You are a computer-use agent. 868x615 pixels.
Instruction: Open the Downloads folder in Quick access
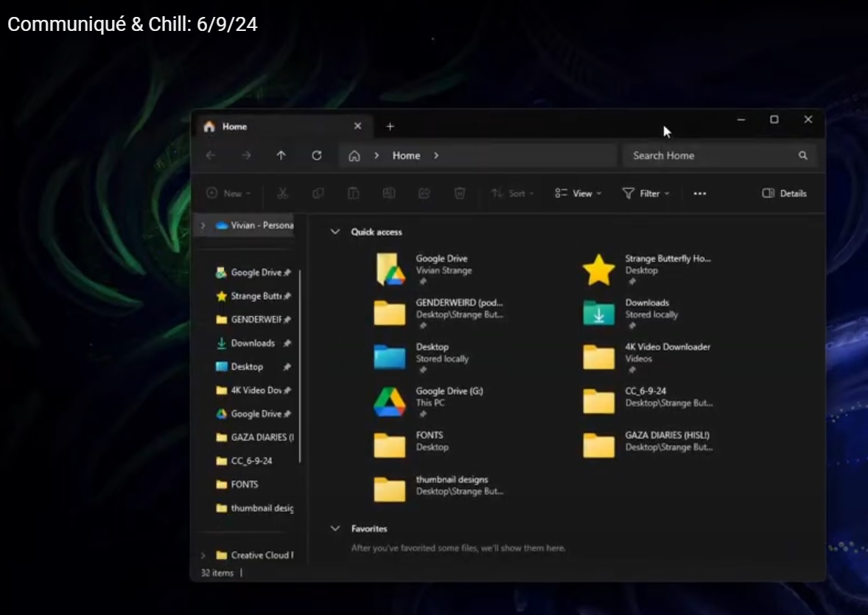pyautogui.click(x=598, y=313)
